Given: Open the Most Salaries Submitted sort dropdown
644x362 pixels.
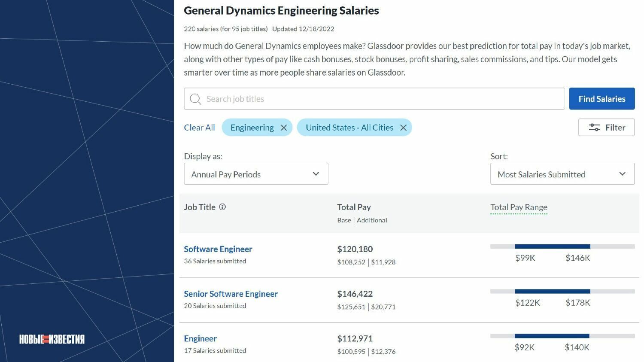Looking at the screenshot, I should point(562,174).
